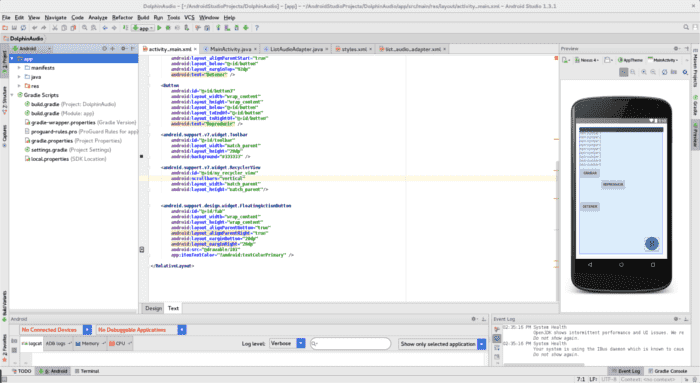Toggle the Gradle side tool window tab
The width and height of the screenshot is (700, 383).
click(696, 105)
